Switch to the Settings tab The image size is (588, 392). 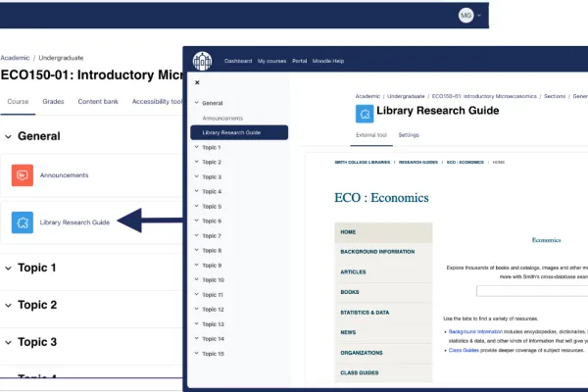[409, 135]
